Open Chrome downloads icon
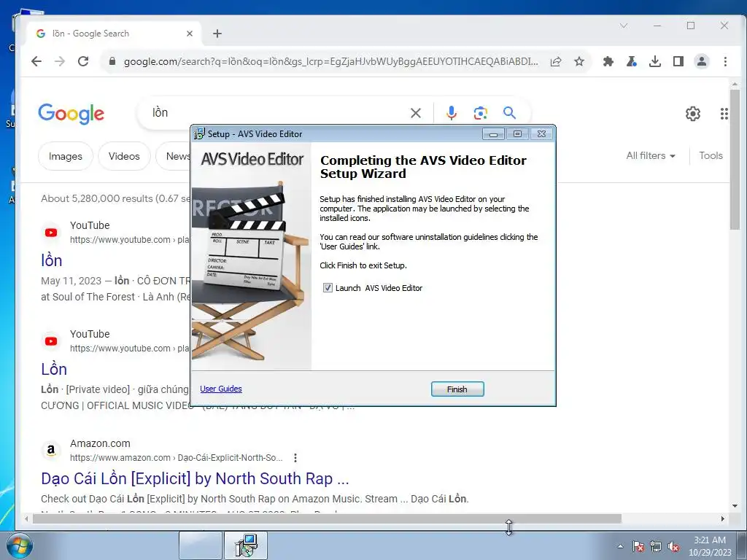Screen dimensions: 747x560 tap(655, 61)
